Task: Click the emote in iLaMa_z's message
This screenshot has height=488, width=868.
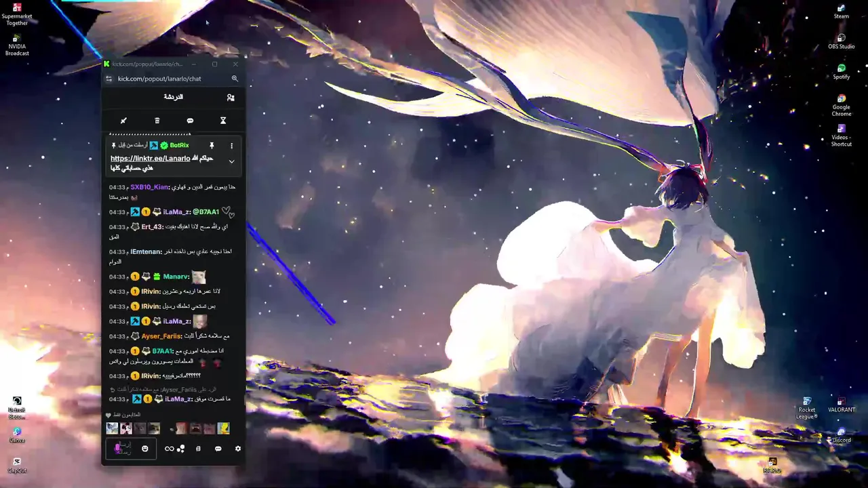Action: tap(200, 321)
